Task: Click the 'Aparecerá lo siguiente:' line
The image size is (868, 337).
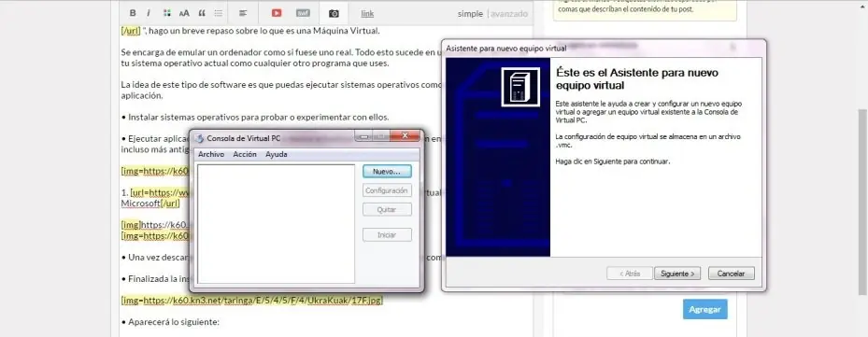Action: click(170, 321)
